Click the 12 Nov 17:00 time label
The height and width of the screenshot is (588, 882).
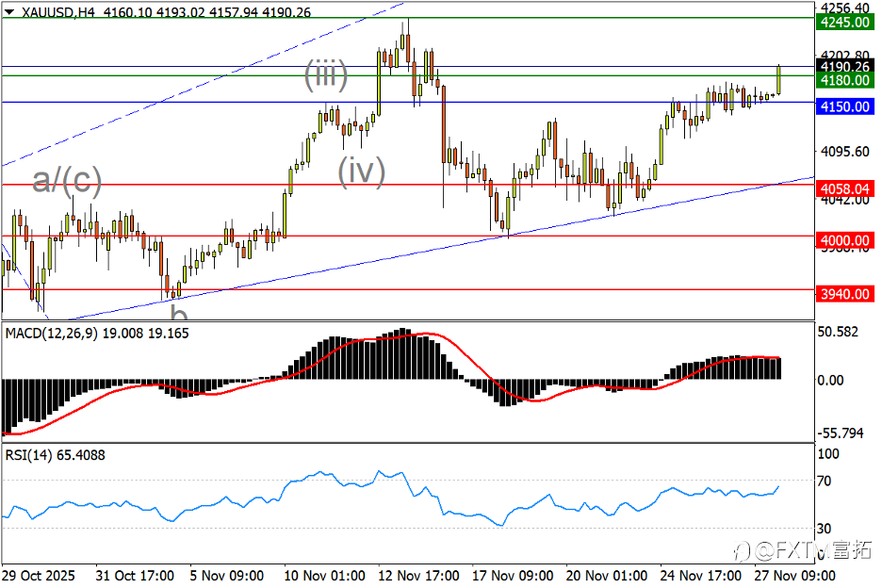click(x=418, y=576)
